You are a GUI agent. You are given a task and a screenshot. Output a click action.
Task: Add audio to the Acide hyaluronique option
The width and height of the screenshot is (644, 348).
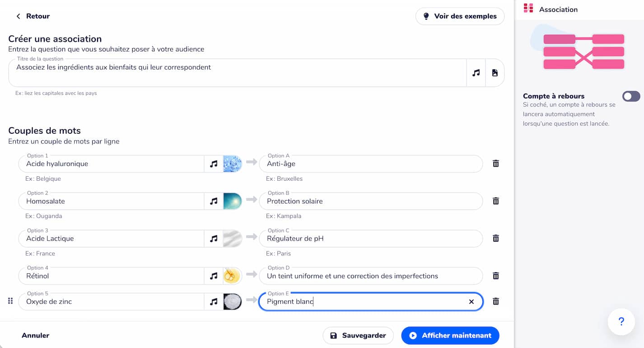coord(214,164)
